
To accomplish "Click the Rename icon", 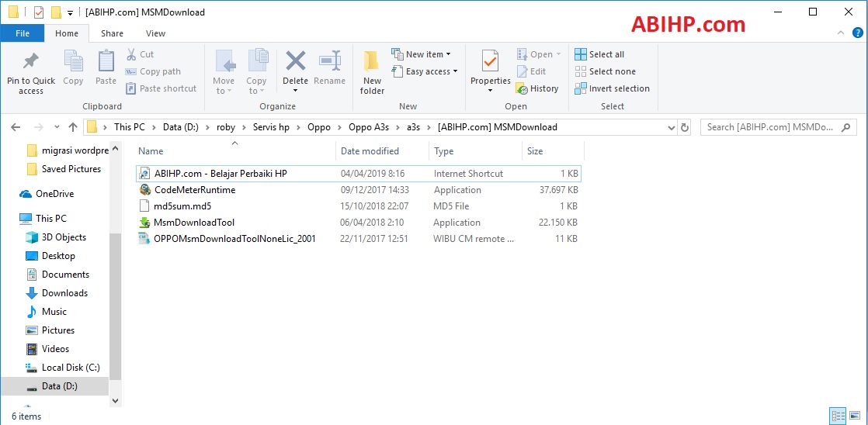I will pyautogui.click(x=329, y=60).
